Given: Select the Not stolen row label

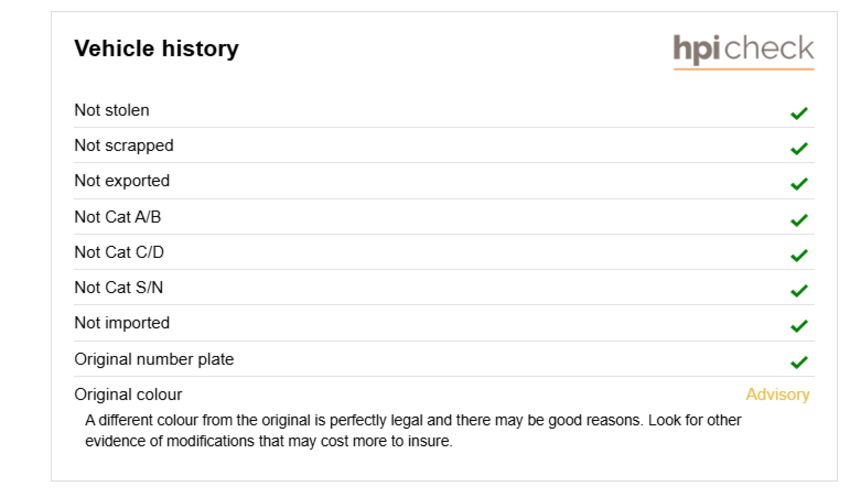Looking at the screenshot, I should point(112,110).
